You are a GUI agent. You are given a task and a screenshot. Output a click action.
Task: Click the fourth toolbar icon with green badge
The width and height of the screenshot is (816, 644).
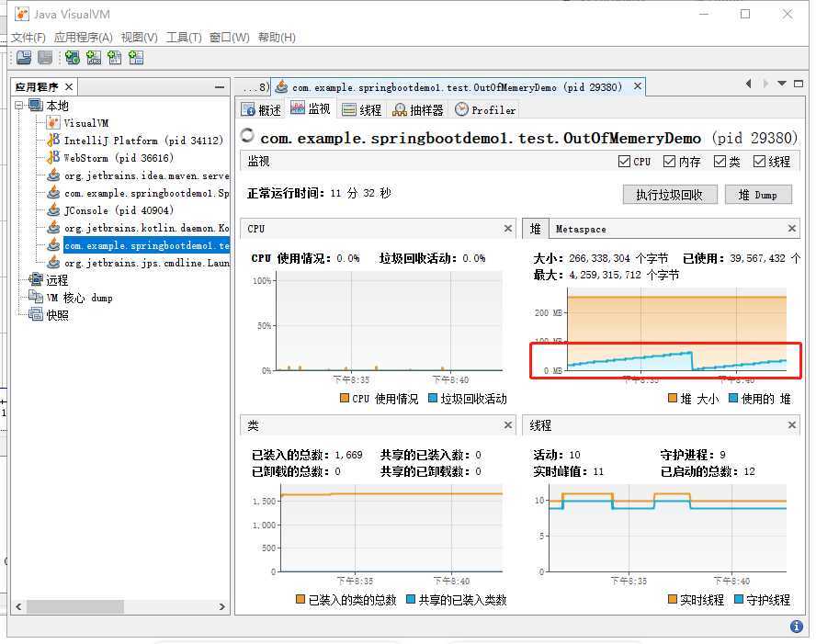point(94,58)
